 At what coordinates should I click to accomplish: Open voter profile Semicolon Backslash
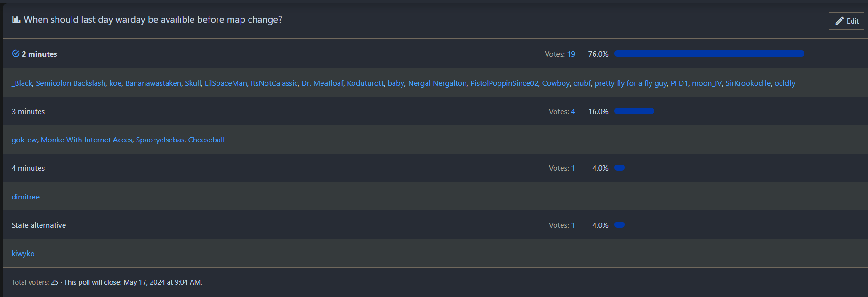point(71,83)
